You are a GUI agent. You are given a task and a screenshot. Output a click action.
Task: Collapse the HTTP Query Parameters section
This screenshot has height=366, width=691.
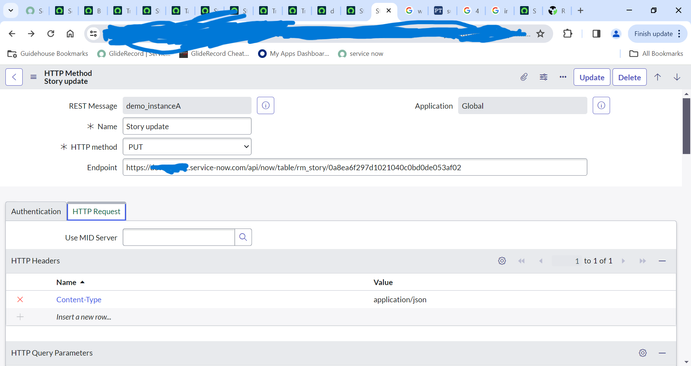pos(662,353)
